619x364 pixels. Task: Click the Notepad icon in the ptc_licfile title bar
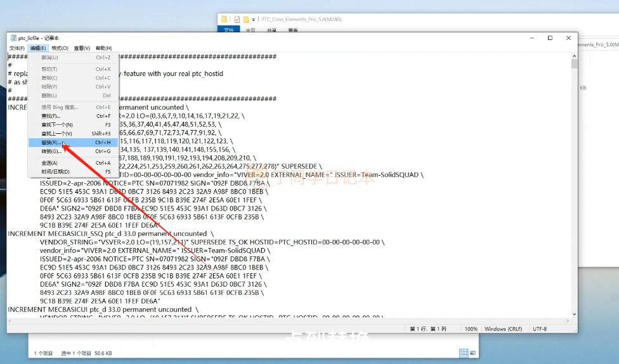pos(13,38)
